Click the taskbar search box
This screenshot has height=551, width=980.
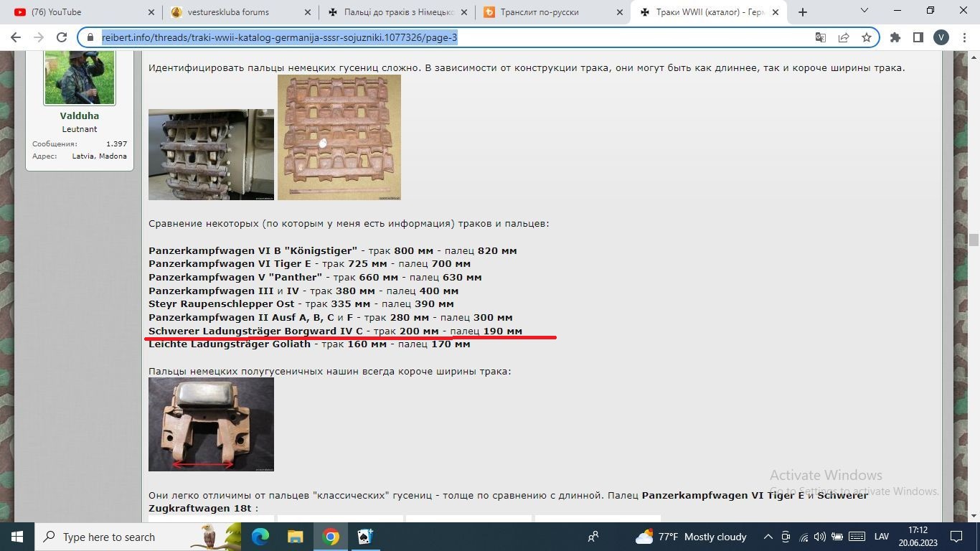138,537
